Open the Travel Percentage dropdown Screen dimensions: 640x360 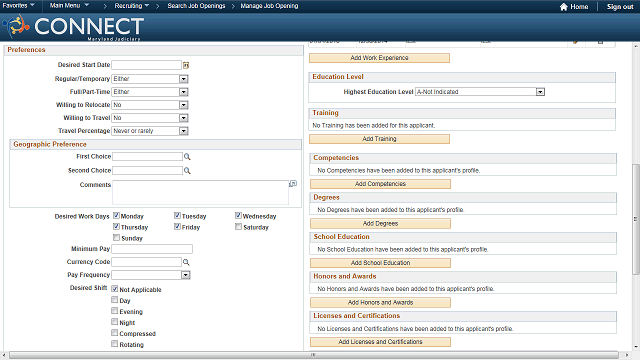[150, 131]
